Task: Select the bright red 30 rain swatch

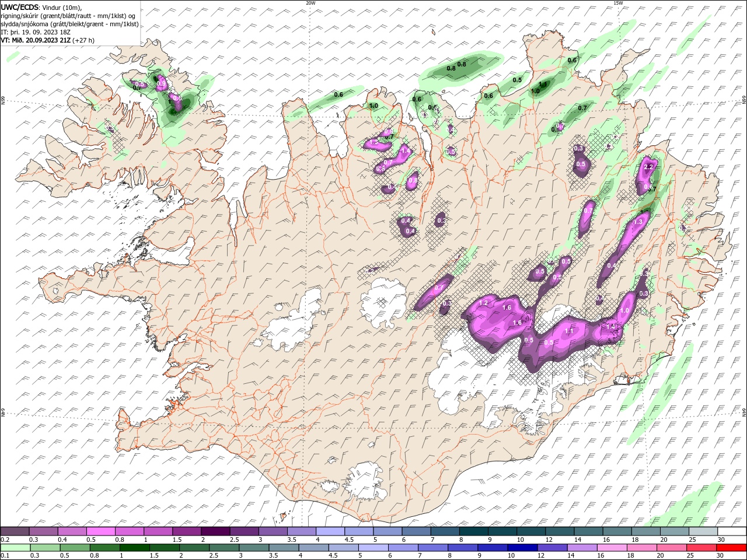Action: [x=731, y=548]
